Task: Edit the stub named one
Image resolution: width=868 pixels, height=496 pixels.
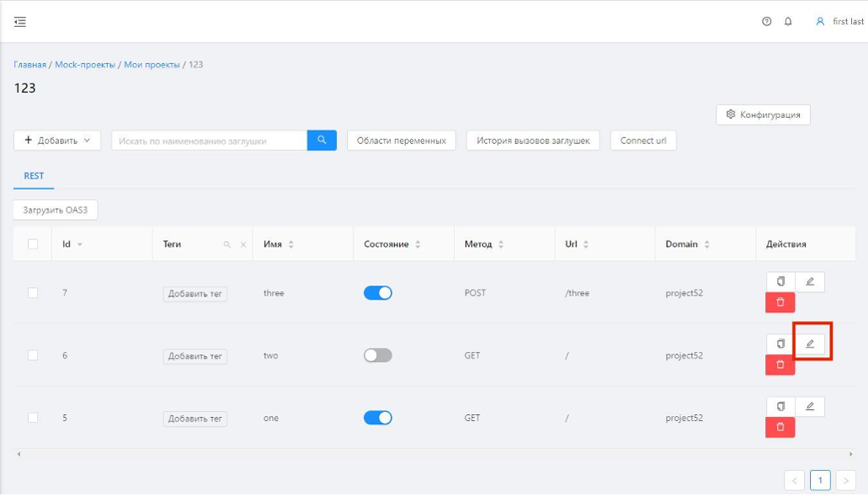Action: [810, 407]
